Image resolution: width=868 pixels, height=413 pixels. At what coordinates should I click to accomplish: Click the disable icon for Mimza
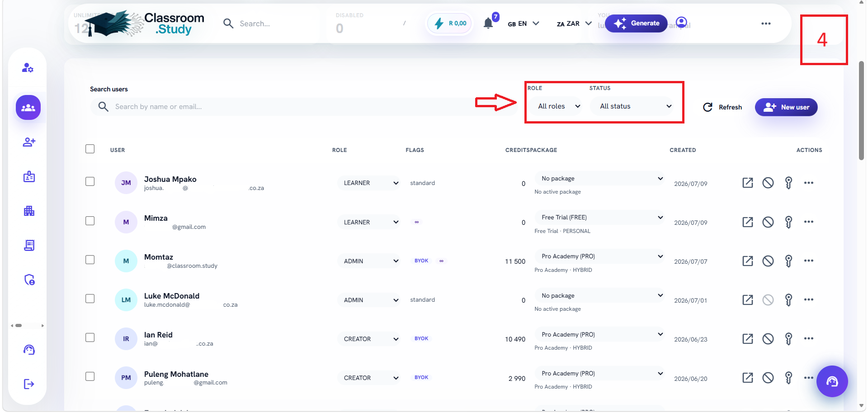pyautogui.click(x=768, y=222)
